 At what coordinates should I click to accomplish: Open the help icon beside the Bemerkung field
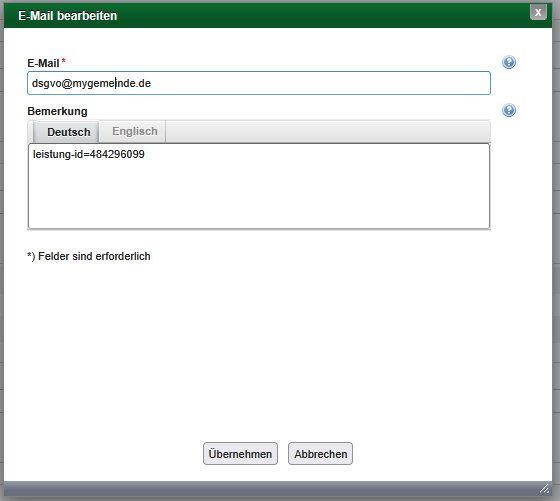point(509,110)
